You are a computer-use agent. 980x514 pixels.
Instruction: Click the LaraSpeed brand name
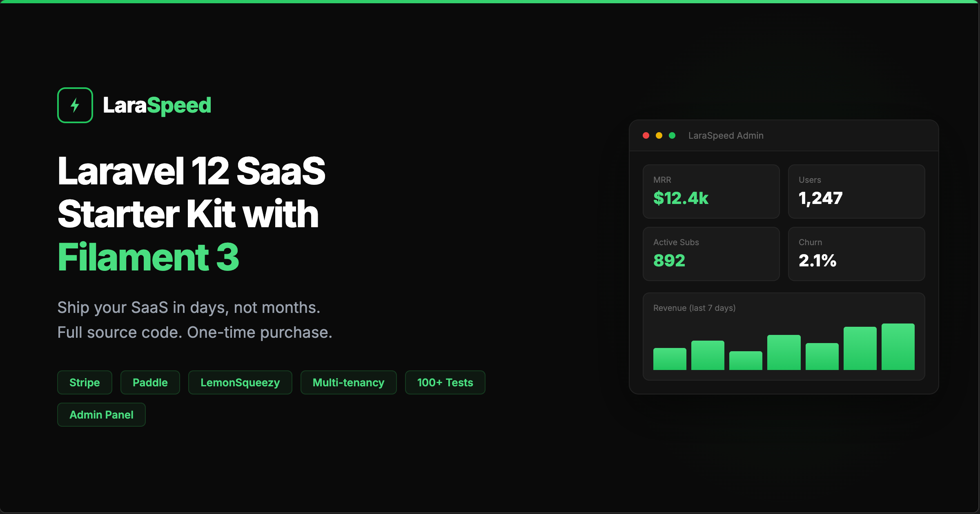click(157, 105)
